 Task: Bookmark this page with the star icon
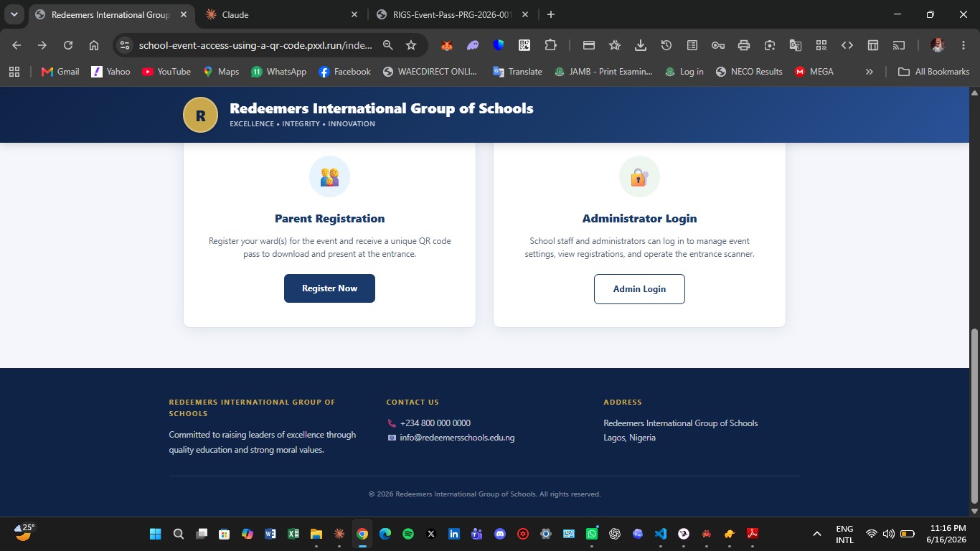pyautogui.click(x=411, y=45)
